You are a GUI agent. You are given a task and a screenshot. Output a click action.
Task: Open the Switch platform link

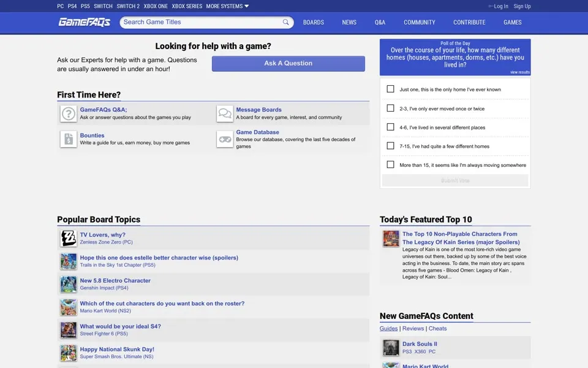tap(103, 6)
